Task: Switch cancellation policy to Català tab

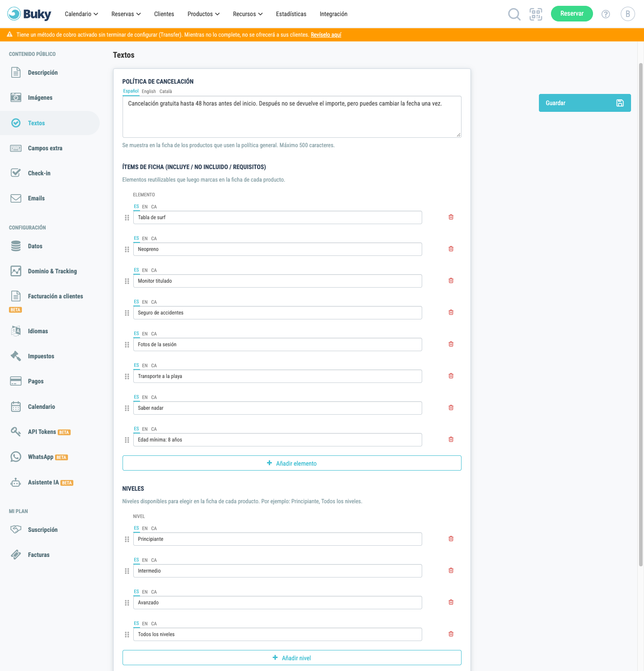Action: (165, 91)
